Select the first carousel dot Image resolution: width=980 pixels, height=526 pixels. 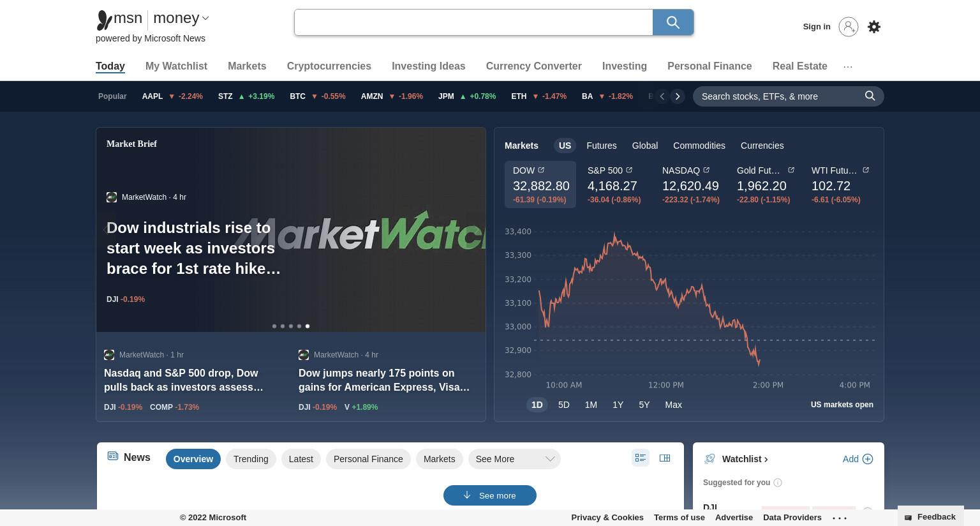point(274,326)
